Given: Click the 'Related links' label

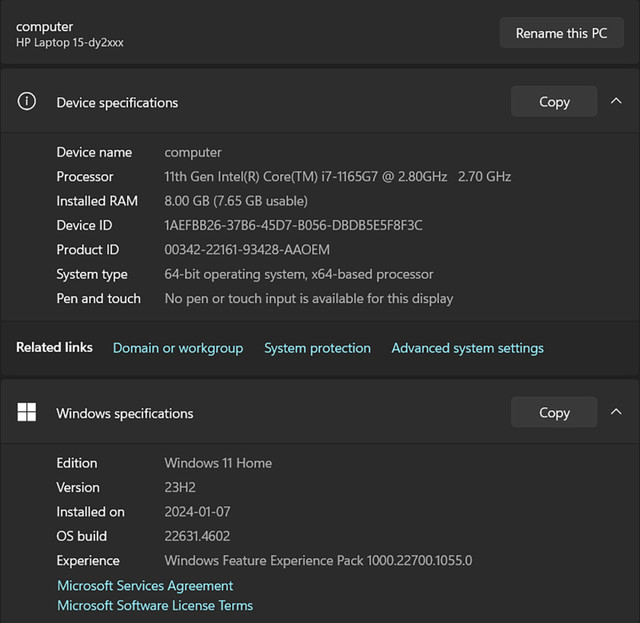Looking at the screenshot, I should coord(54,347).
